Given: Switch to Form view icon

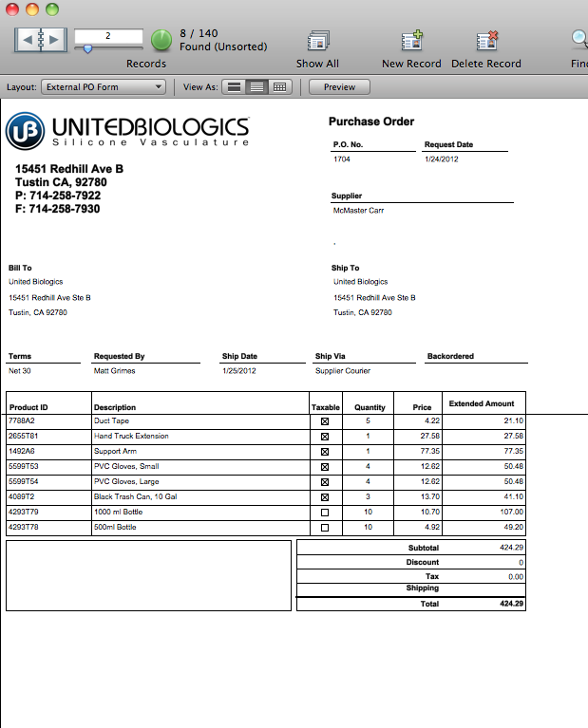Looking at the screenshot, I should pos(234,86).
